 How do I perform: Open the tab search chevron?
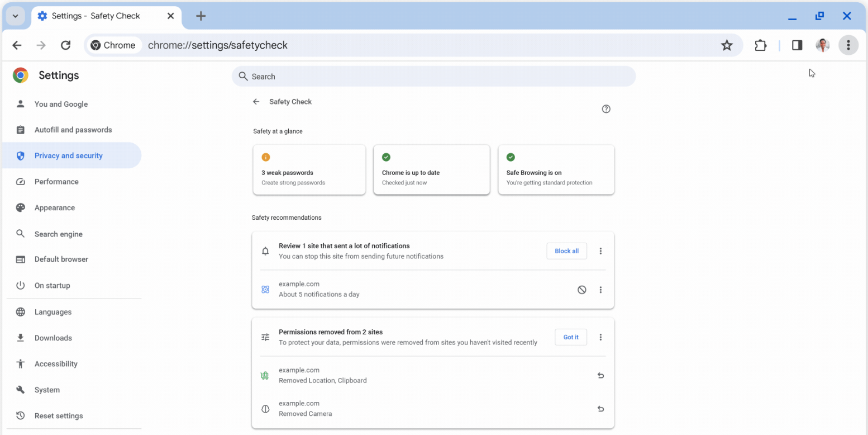[x=16, y=16]
